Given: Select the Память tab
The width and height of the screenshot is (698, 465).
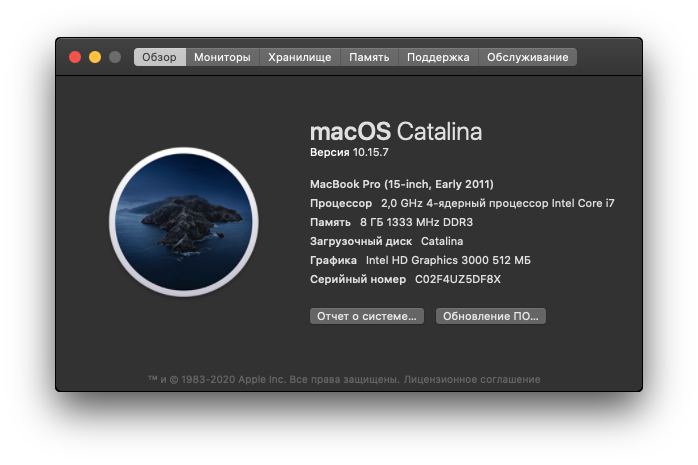Looking at the screenshot, I should click(x=369, y=57).
